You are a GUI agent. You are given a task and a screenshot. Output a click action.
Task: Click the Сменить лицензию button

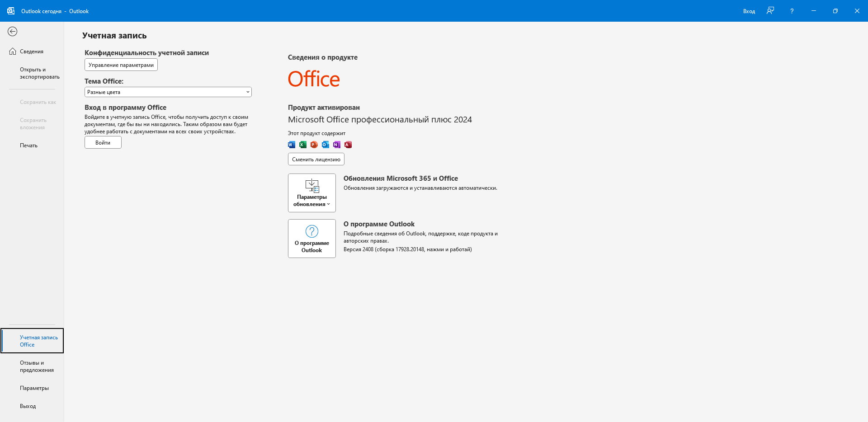coord(316,159)
